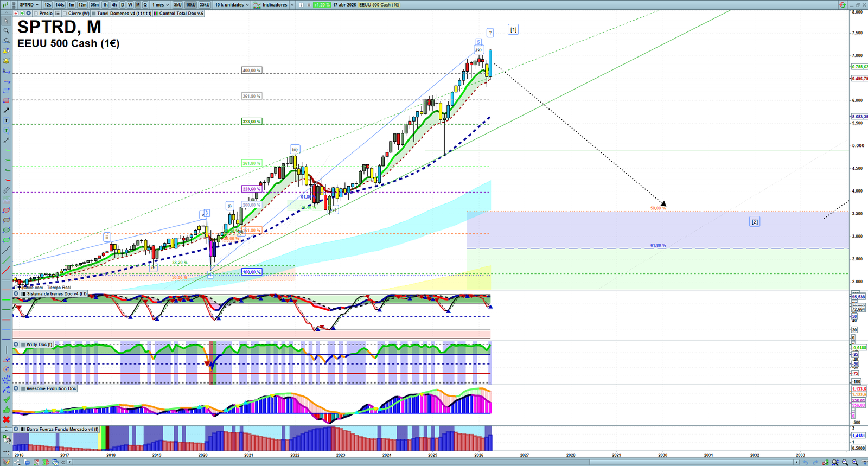Choose the text bubble annotation tool
This screenshot has height=466, width=868.
pos(6,130)
